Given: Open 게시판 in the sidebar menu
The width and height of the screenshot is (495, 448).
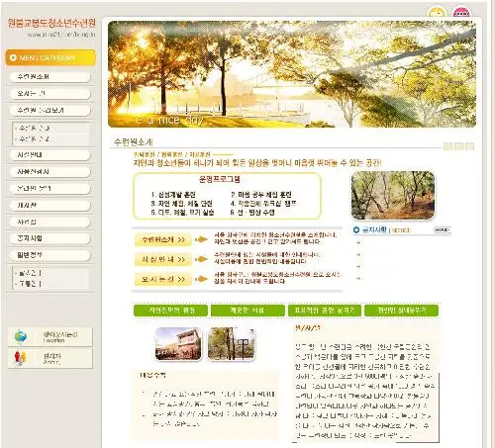Looking at the screenshot, I should (x=49, y=206).
